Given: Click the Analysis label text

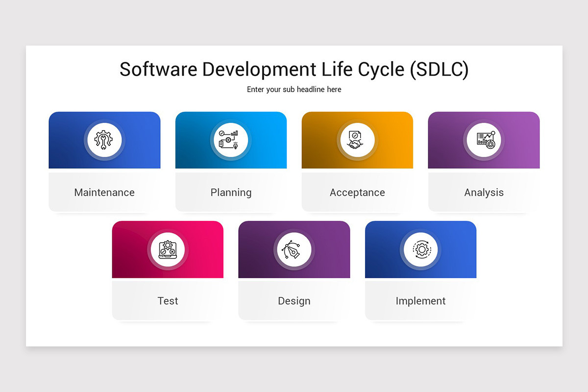Looking at the screenshot, I should point(484,193).
